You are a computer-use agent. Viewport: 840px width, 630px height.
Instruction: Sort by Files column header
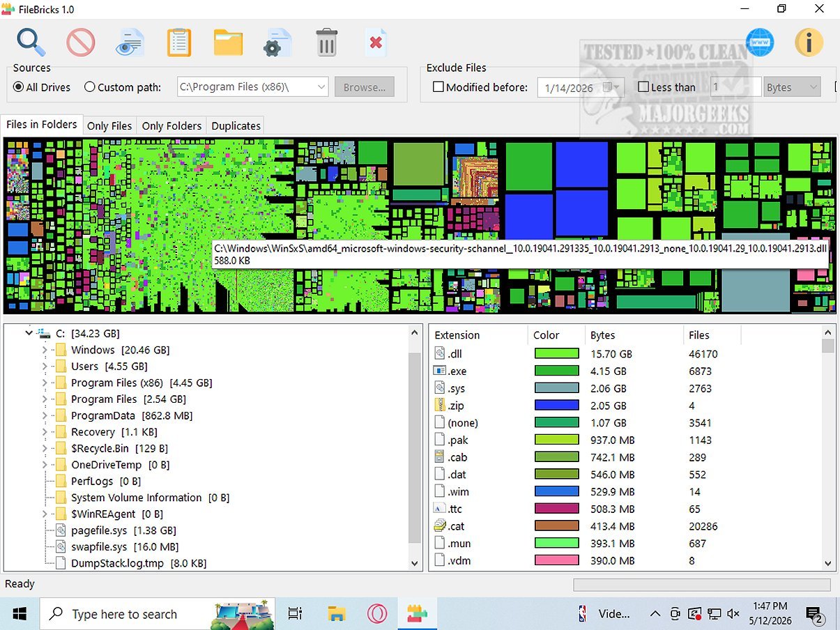coord(712,335)
